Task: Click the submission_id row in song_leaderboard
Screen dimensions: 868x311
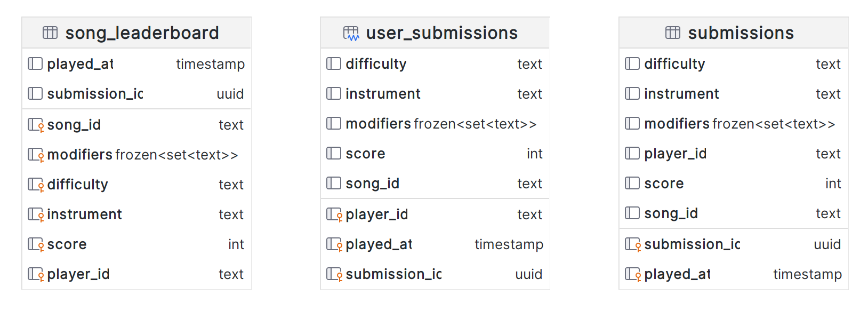Action: [x=95, y=94]
